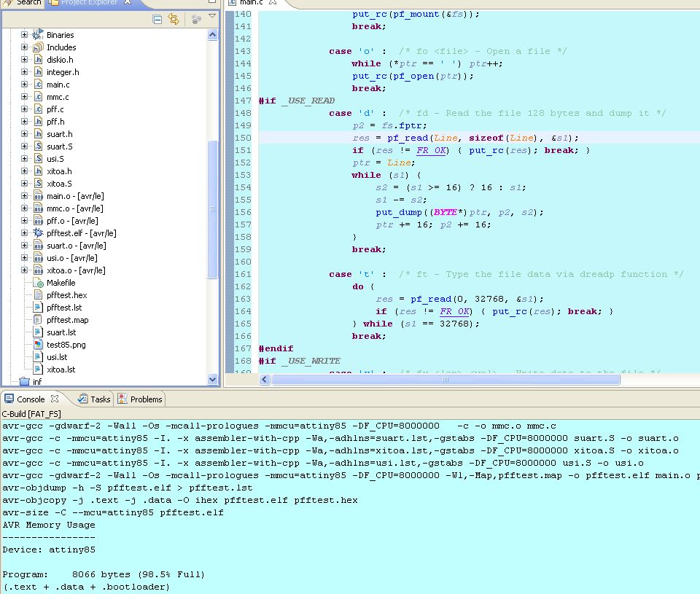Select xitoa.S in the project tree
Image resolution: width=700 pixels, height=594 pixels.
click(x=59, y=184)
